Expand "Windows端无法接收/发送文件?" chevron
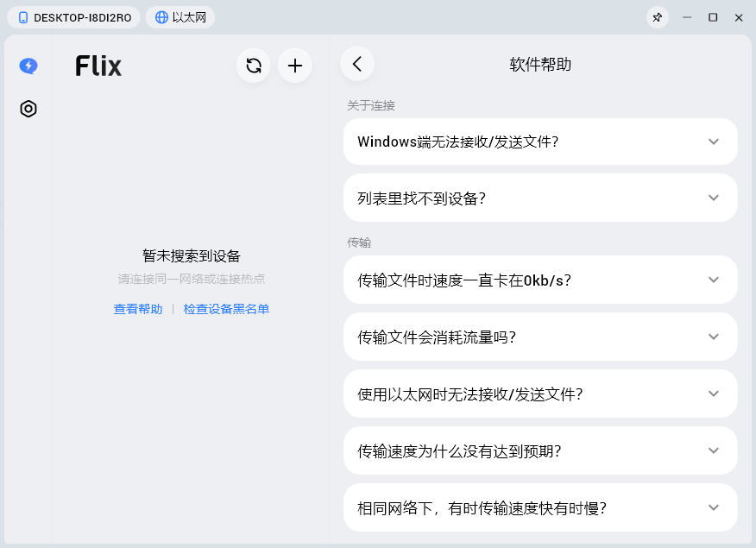 714,142
